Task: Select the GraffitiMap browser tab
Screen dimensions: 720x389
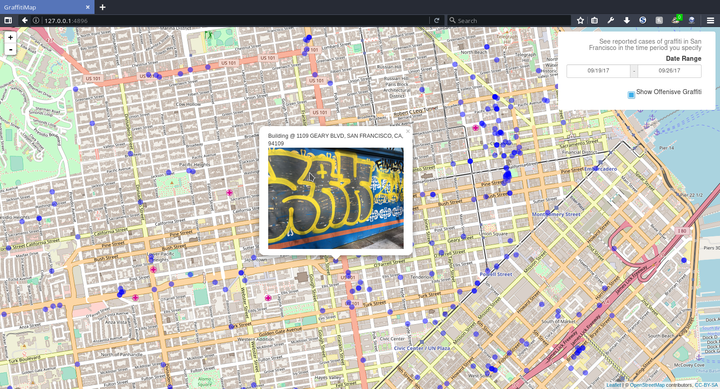Action: 46,7
